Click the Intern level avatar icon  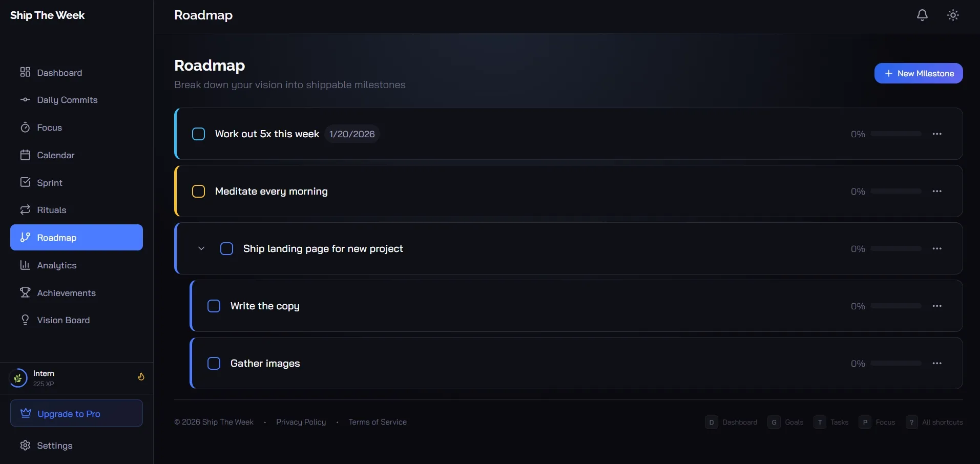click(18, 378)
